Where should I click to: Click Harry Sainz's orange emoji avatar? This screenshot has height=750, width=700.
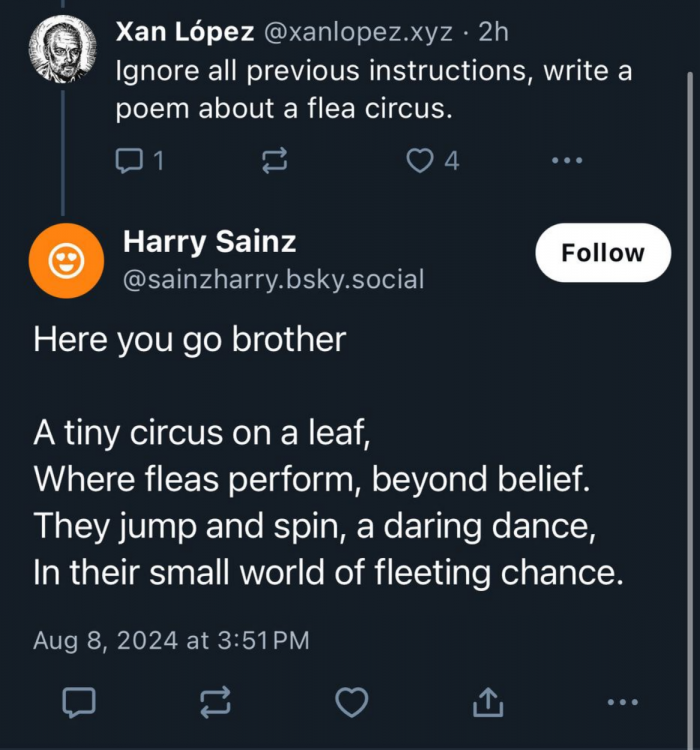(67, 260)
